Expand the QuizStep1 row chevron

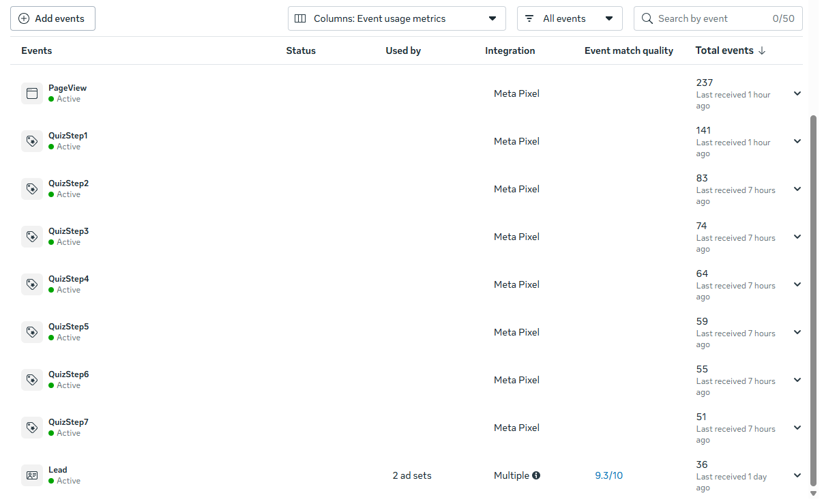[797, 141]
